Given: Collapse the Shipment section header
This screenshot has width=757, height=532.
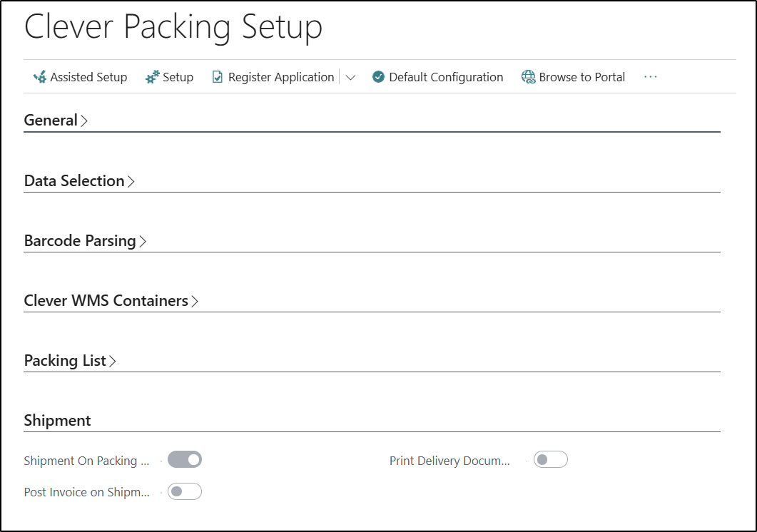Looking at the screenshot, I should pyautogui.click(x=58, y=421).
